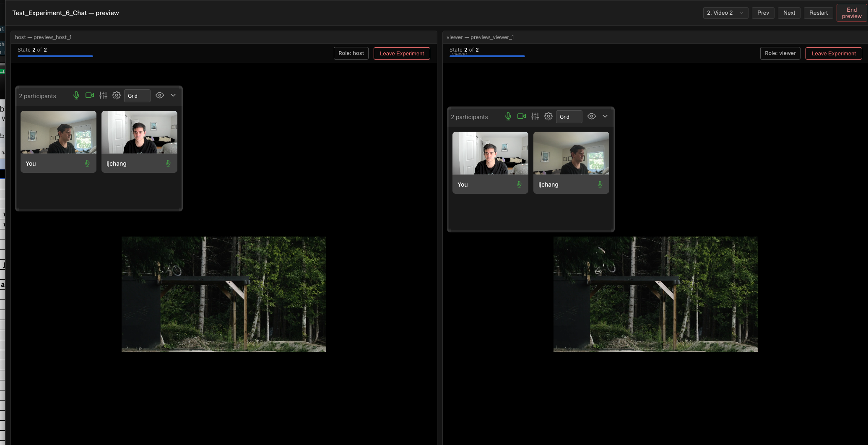
Task: Click 'State 2 of 2' text in viewer pane
Action: tap(464, 49)
